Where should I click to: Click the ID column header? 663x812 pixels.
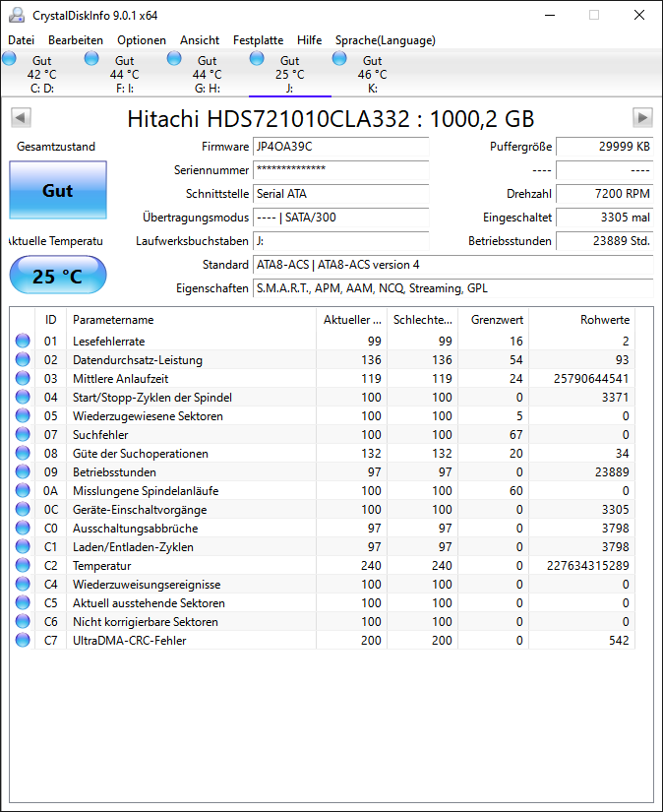pos(51,320)
